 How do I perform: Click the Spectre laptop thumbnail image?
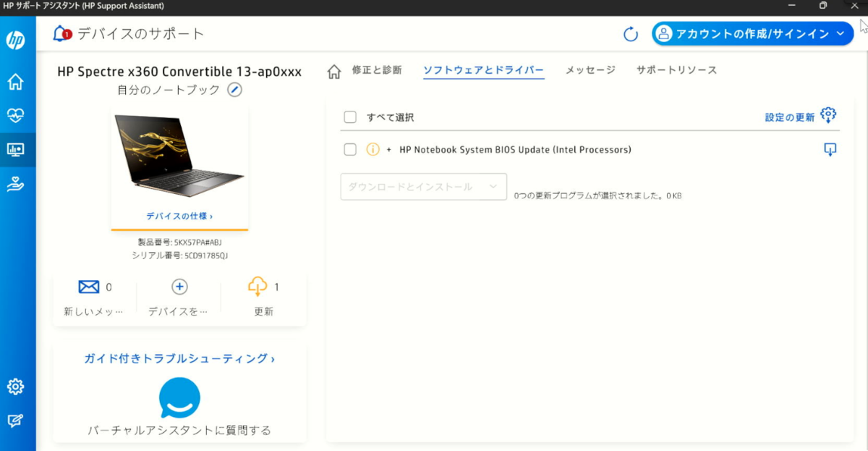point(179,158)
